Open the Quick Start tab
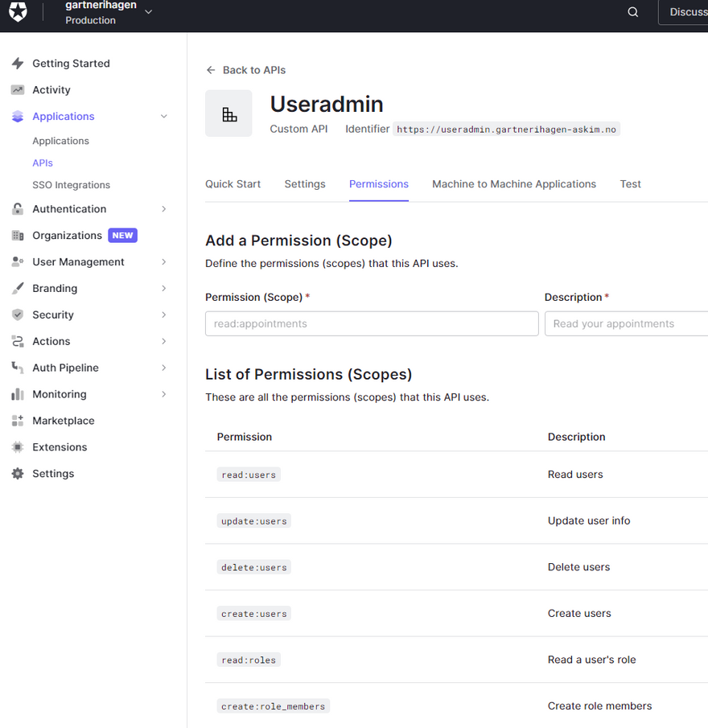This screenshot has width=708, height=728. [233, 184]
